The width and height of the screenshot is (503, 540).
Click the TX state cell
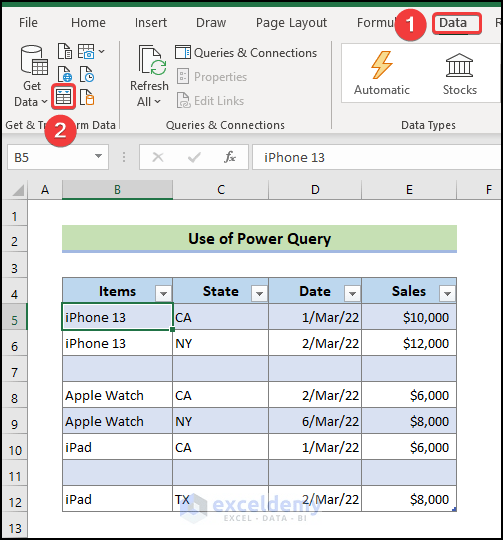point(220,499)
